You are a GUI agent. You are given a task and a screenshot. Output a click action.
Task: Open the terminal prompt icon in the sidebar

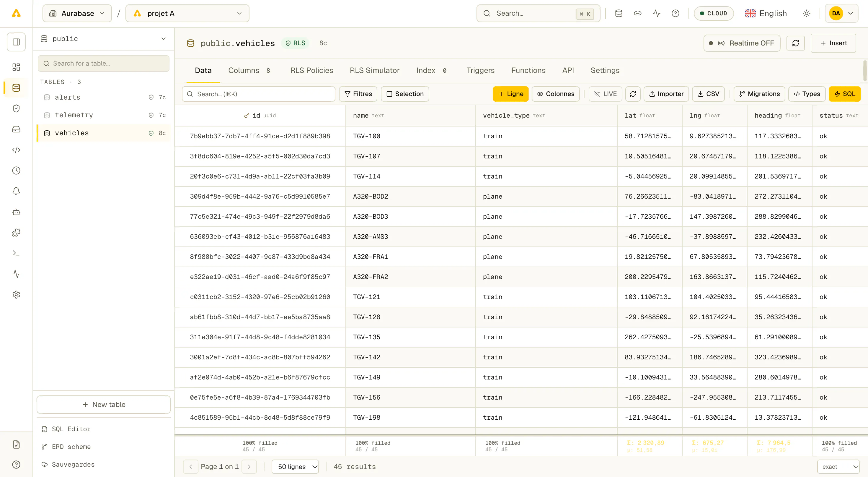pos(16,253)
